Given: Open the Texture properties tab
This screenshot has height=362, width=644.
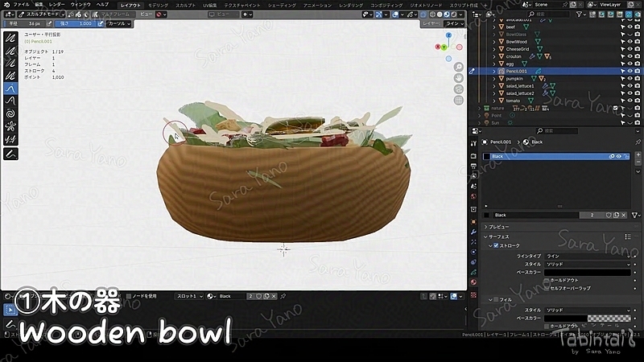Looking at the screenshot, I should click(473, 294).
